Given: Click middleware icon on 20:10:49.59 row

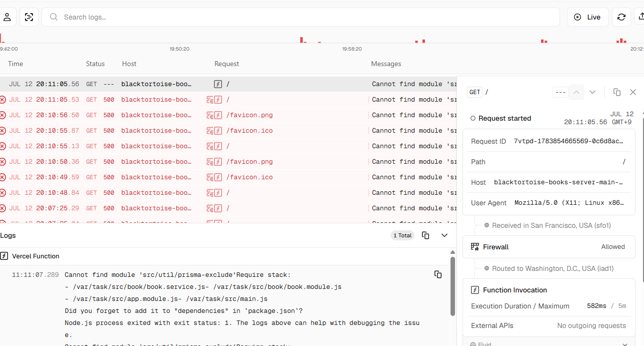Looking at the screenshot, I should tap(210, 177).
